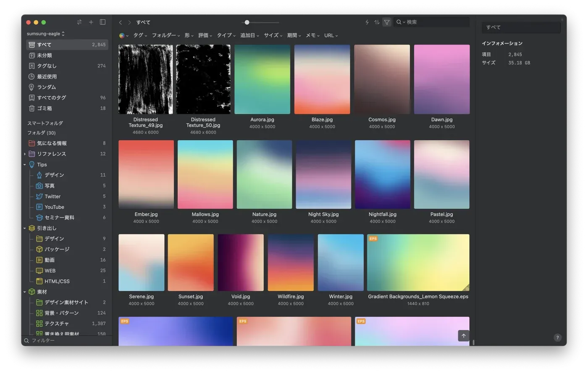
Task: Click the Wildfire.jpg file name
Action: click(291, 297)
